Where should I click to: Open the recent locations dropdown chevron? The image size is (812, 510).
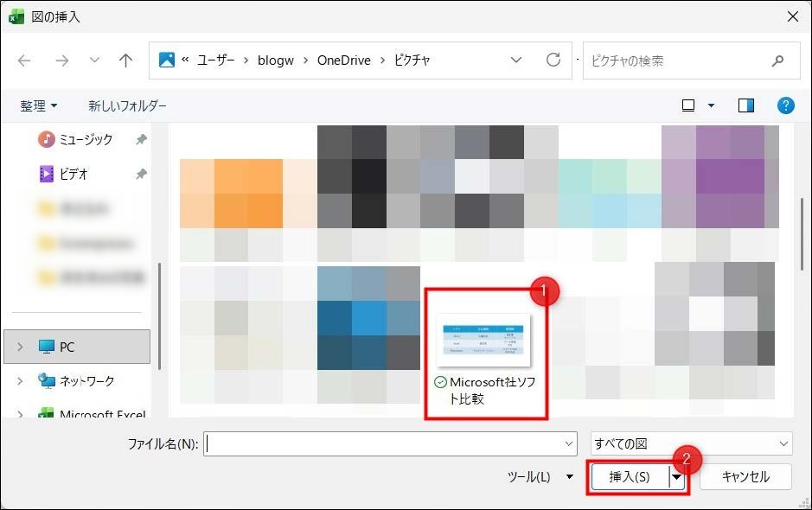click(x=94, y=61)
